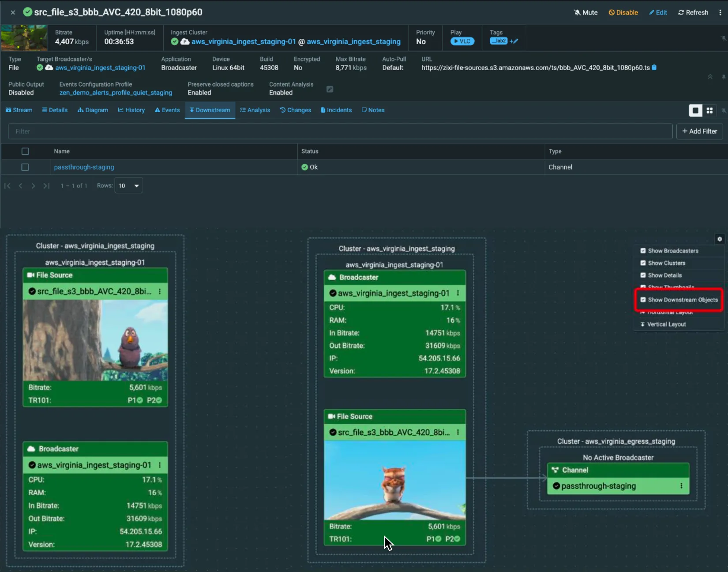Screen dimensions: 728x572
Task: Open diagram settings gear
Action: tap(720, 239)
